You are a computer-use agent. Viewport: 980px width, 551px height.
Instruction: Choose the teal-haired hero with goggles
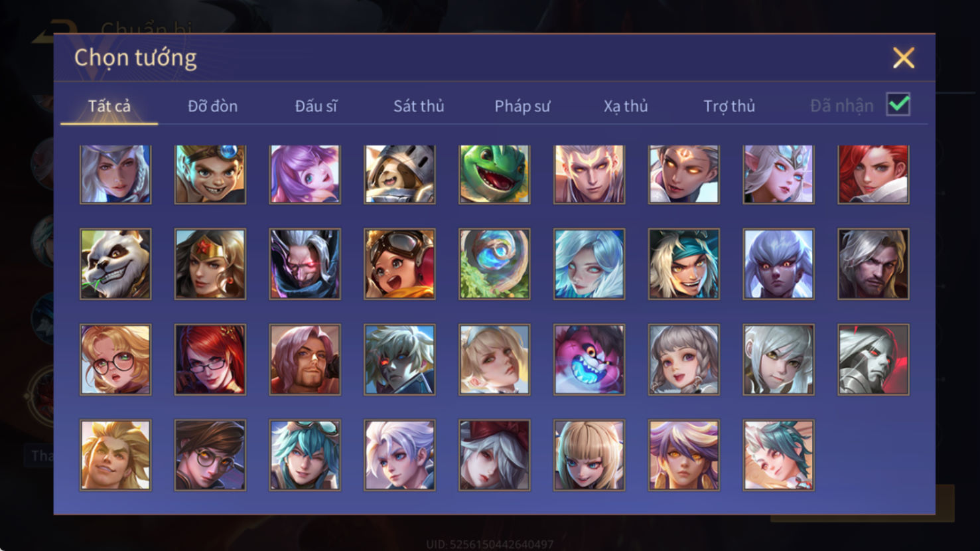tap(305, 455)
